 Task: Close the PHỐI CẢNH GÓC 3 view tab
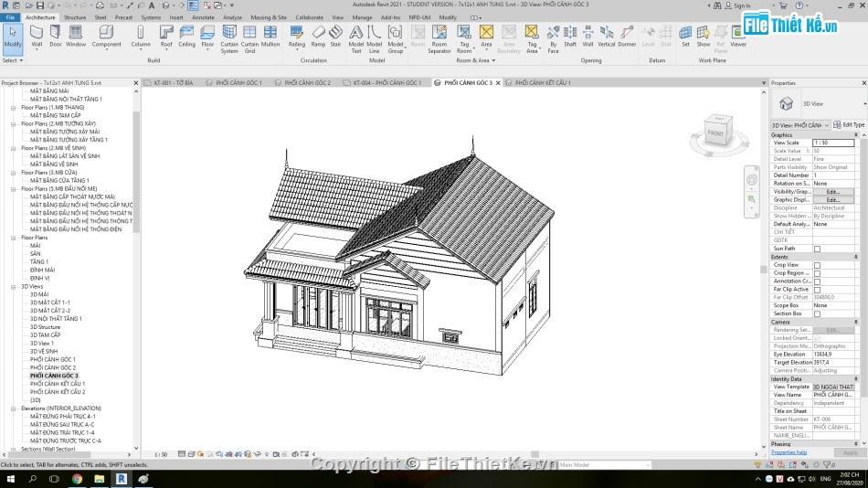498,82
